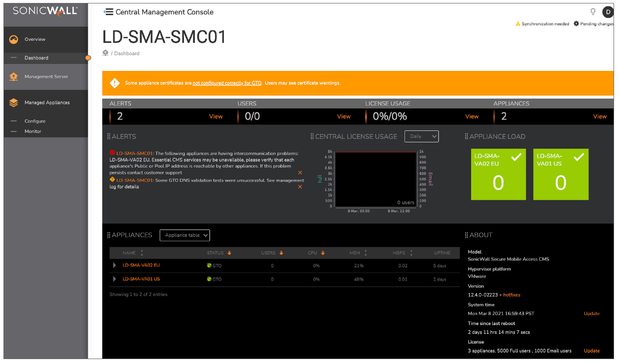
Task: Open 'not configured correctly for GTO' link
Action: coord(227,83)
